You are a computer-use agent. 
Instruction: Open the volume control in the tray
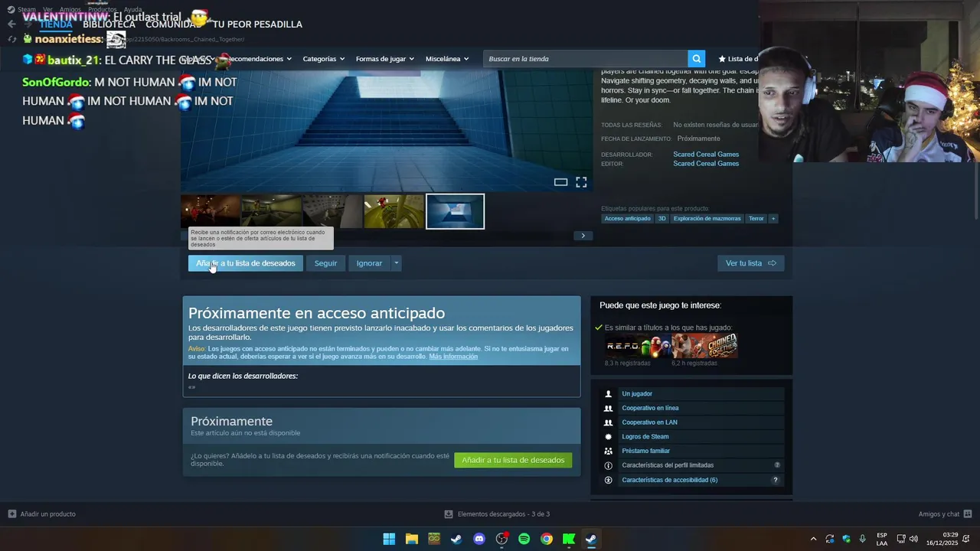913,539
